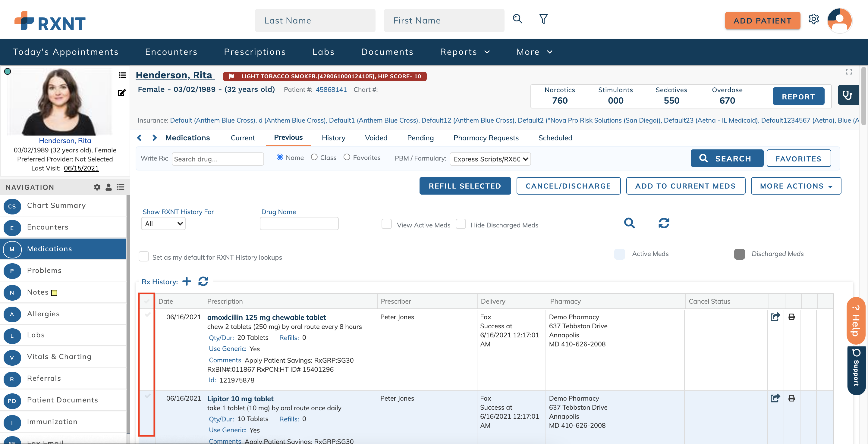This screenshot has width=868, height=444.
Task: Enable Hide Discharged Meds checkbox
Action: (461, 224)
